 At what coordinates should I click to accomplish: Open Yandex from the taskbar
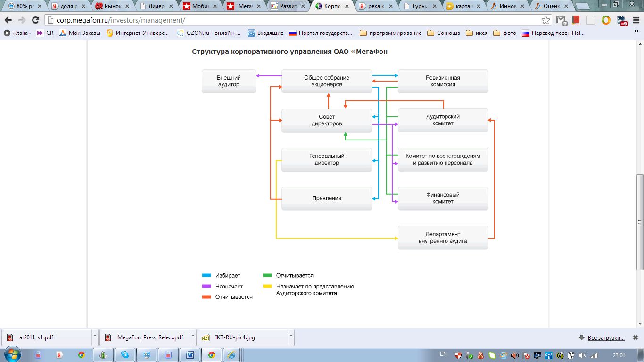60,355
